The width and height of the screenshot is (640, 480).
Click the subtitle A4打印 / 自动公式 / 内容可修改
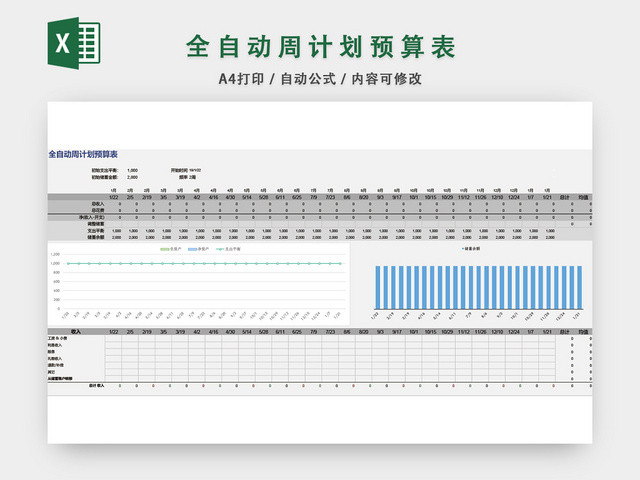320,79
